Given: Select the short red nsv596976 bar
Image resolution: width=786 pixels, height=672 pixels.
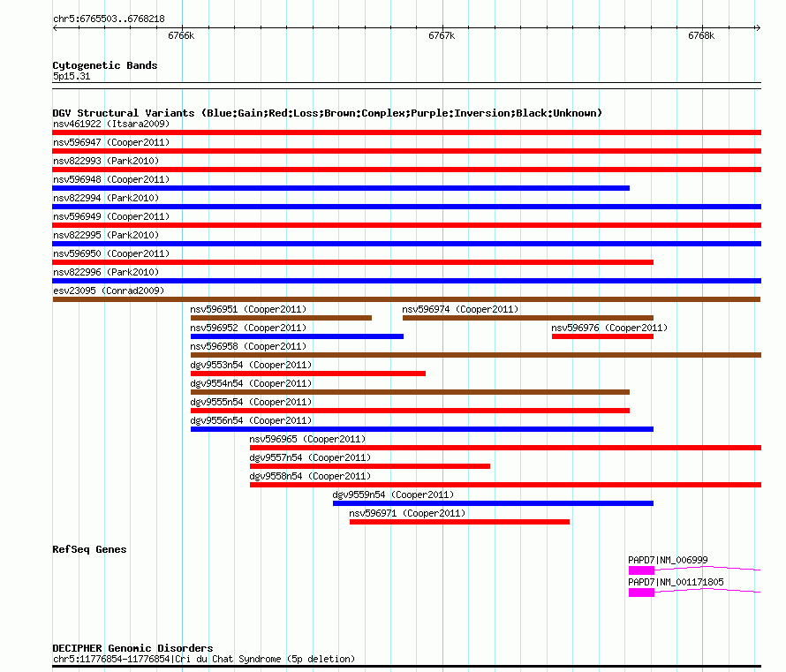Looking at the screenshot, I should click(x=602, y=336).
